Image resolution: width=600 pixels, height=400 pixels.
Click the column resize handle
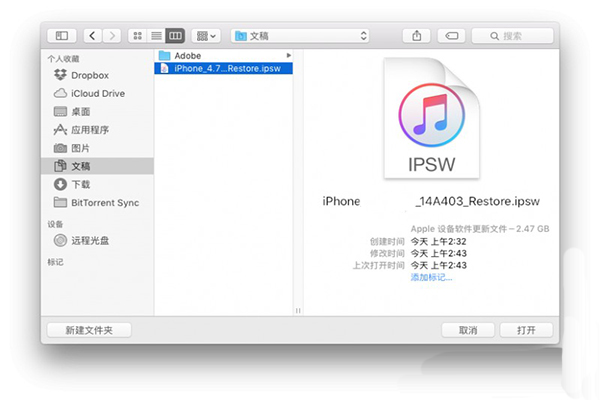pos(298,310)
